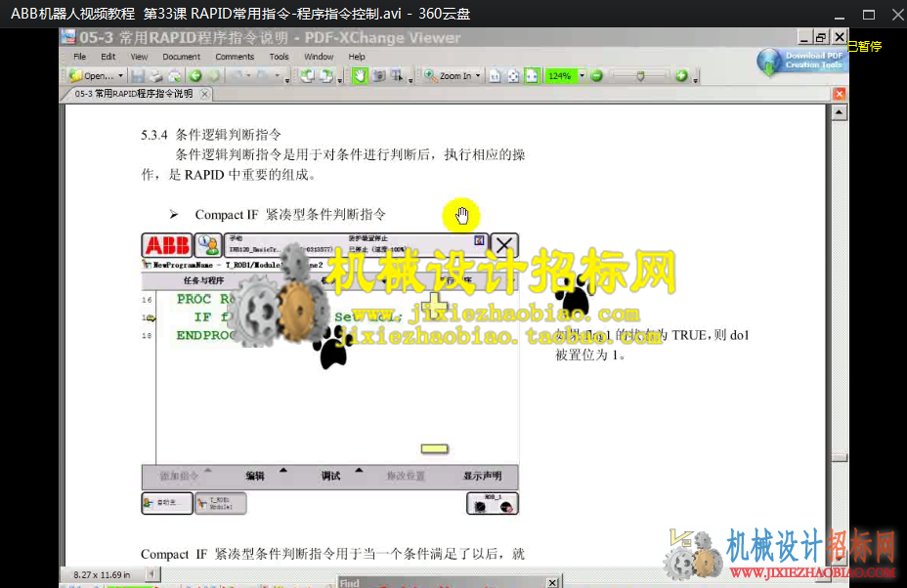907x588 pixels.
Task: Open the Tools menu
Action: point(279,57)
